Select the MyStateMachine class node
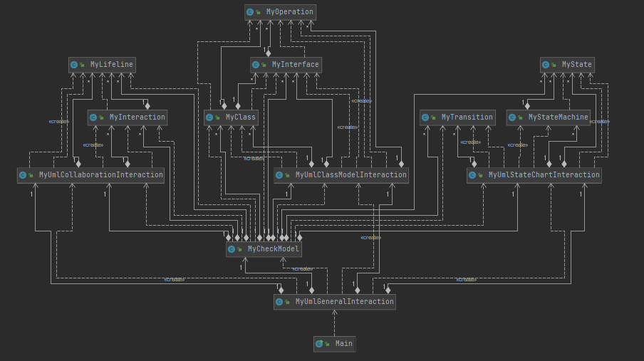 pyautogui.click(x=549, y=117)
